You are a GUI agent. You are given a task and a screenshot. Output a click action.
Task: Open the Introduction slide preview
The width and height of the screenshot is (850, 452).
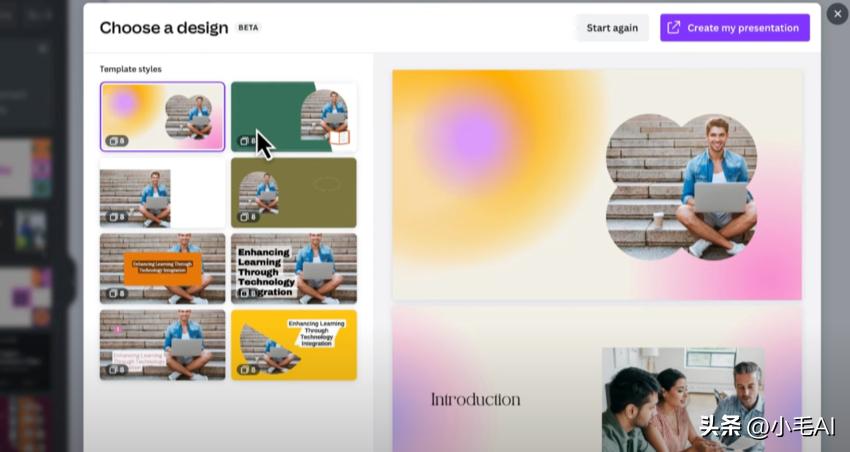coord(597,378)
